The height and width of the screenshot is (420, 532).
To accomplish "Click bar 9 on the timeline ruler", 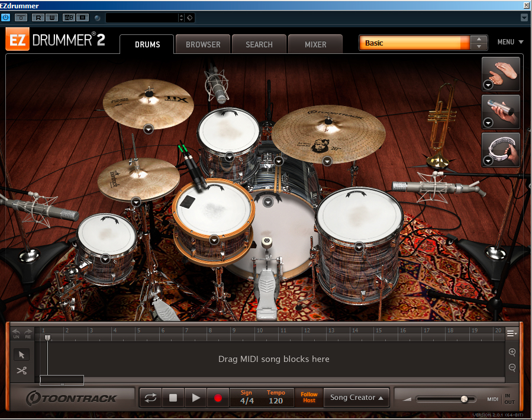I will (x=234, y=331).
